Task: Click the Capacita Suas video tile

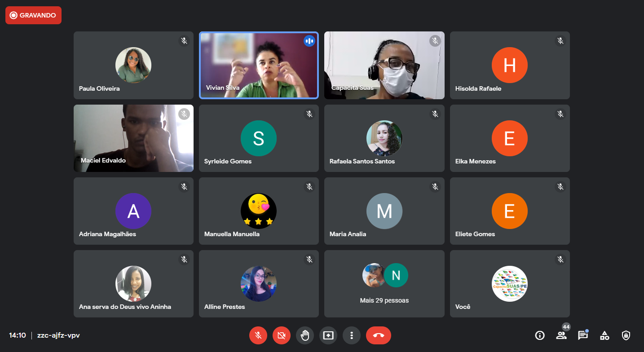Action: tap(384, 65)
